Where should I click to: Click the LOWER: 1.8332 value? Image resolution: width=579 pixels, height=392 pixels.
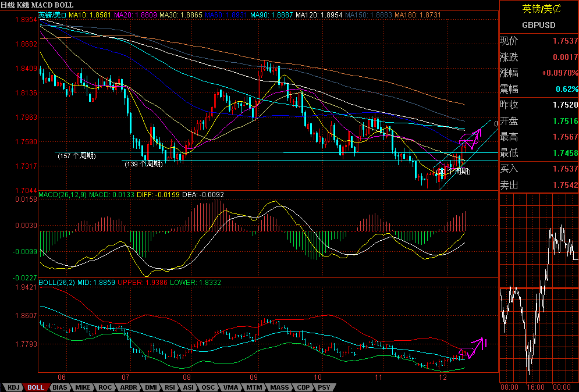click(196, 283)
